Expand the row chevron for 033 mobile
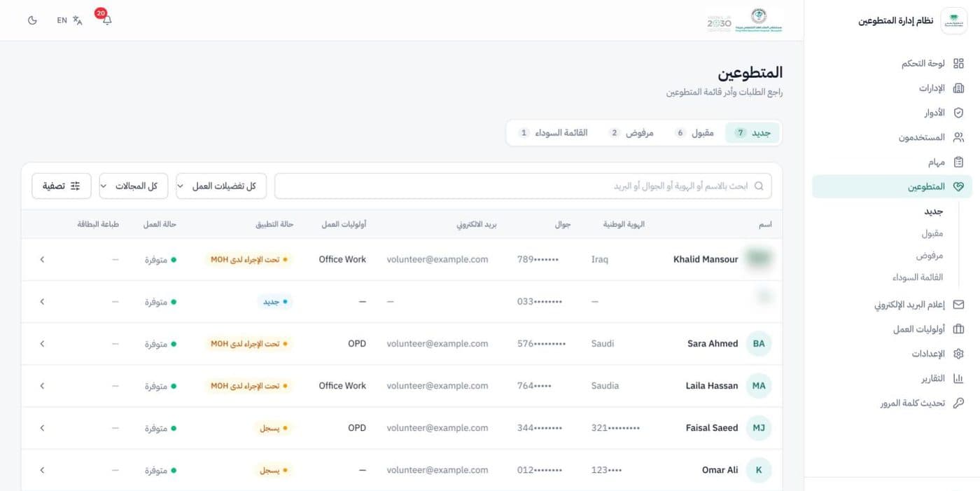The height and width of the screenshot is (491, 980). click(x=42, y=301)
